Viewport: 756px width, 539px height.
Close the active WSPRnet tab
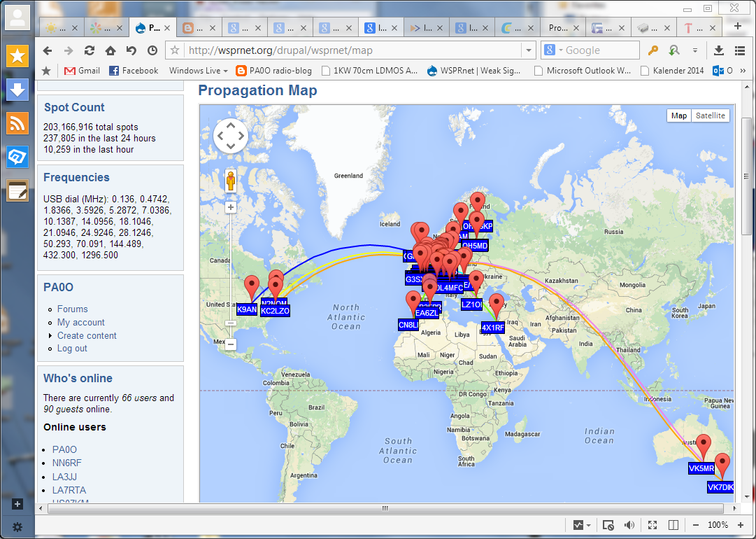167,28
